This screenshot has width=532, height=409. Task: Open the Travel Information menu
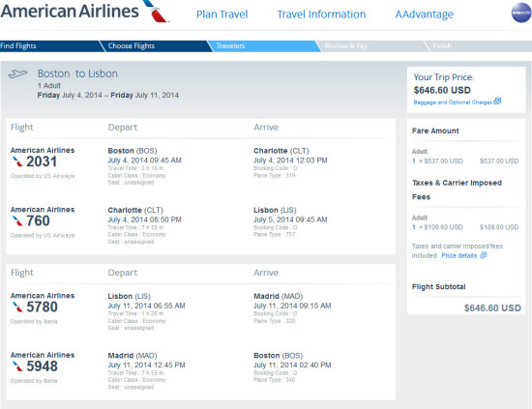coord(321,15)
